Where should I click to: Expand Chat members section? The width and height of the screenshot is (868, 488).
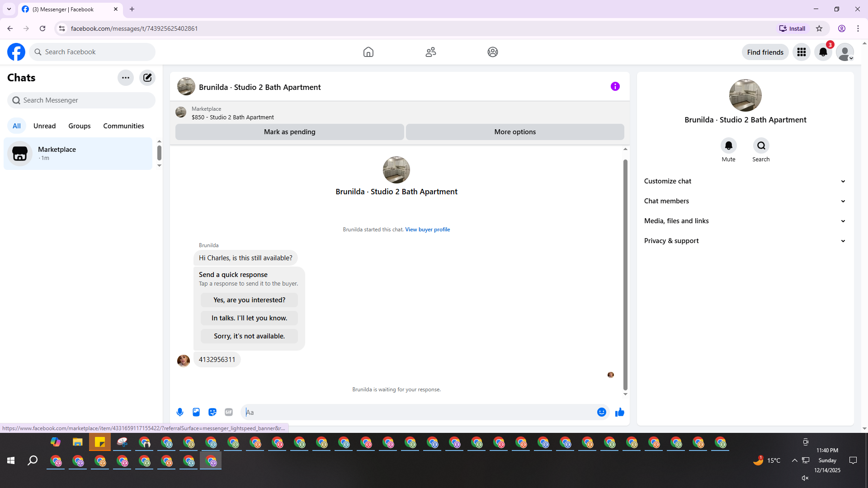[745, 201]
